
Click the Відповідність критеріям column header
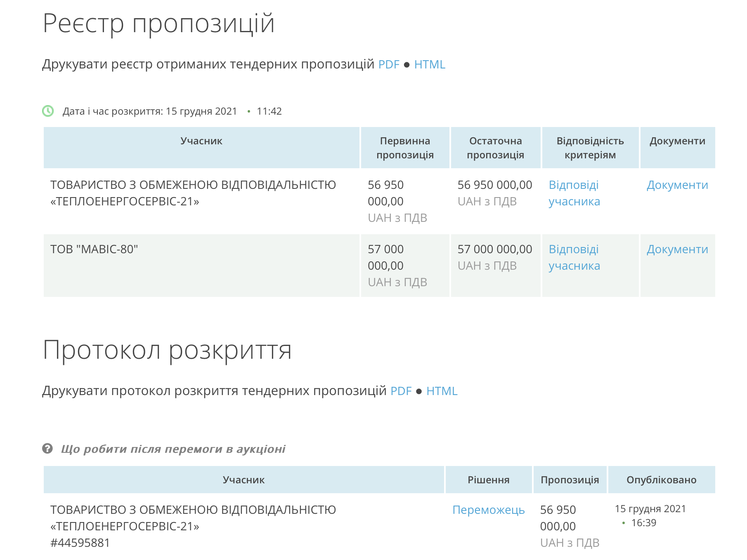[x=590, y=148]
